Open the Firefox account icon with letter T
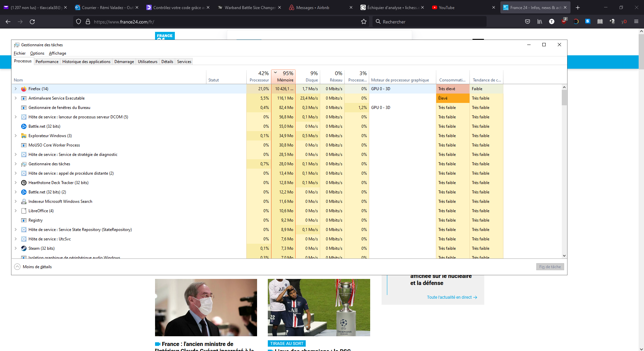This screenshot has width=644, height=351. 552,22
